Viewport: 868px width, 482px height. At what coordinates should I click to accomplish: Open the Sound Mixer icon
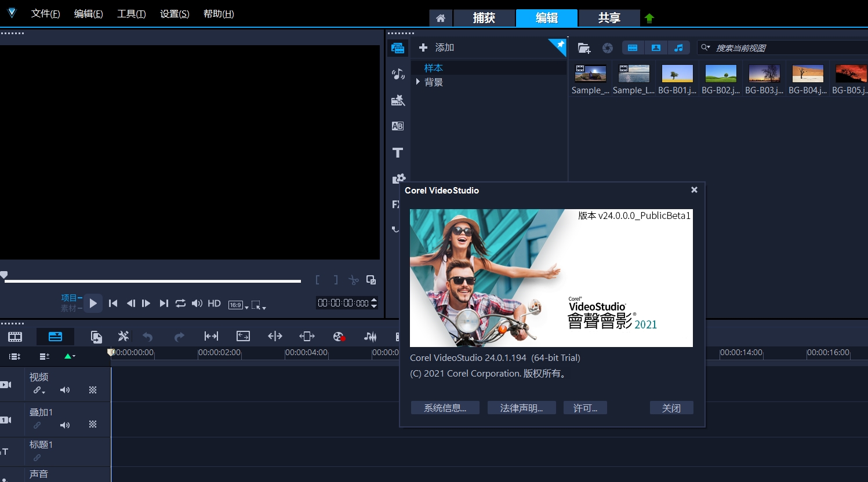pos(370,337)
